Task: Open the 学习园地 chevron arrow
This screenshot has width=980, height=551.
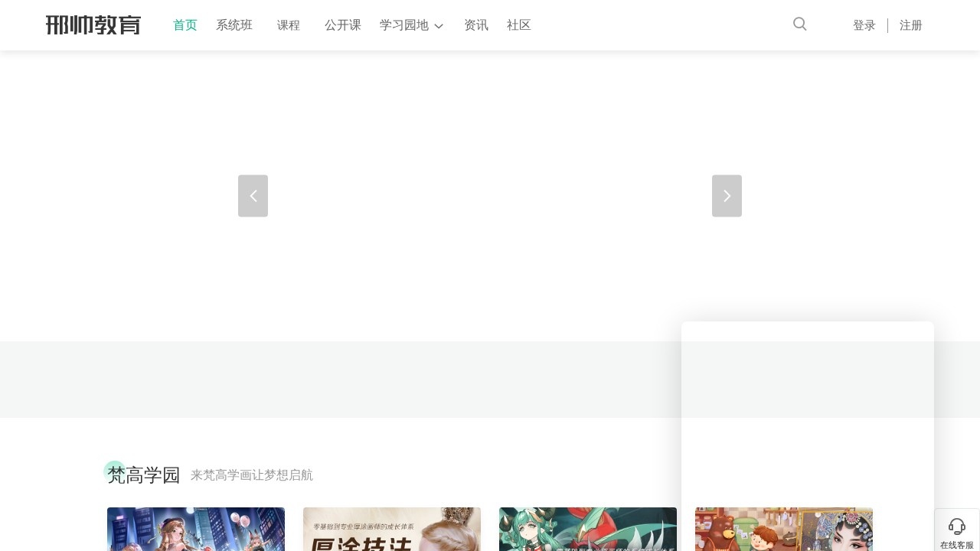Action: [438, 26]
